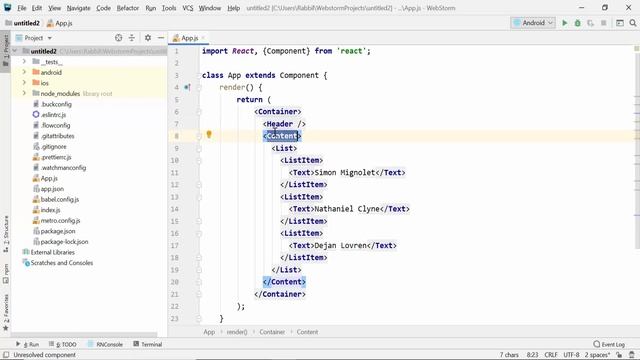Click the tool window toggle icon at bottom-left
The image size is (640, 360).
tap(6, 355)
